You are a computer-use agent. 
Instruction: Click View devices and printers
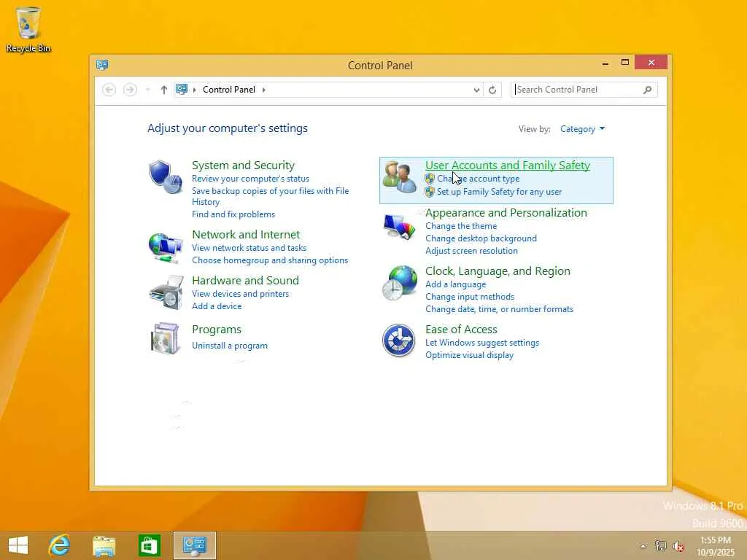click(x=240, y=294)
